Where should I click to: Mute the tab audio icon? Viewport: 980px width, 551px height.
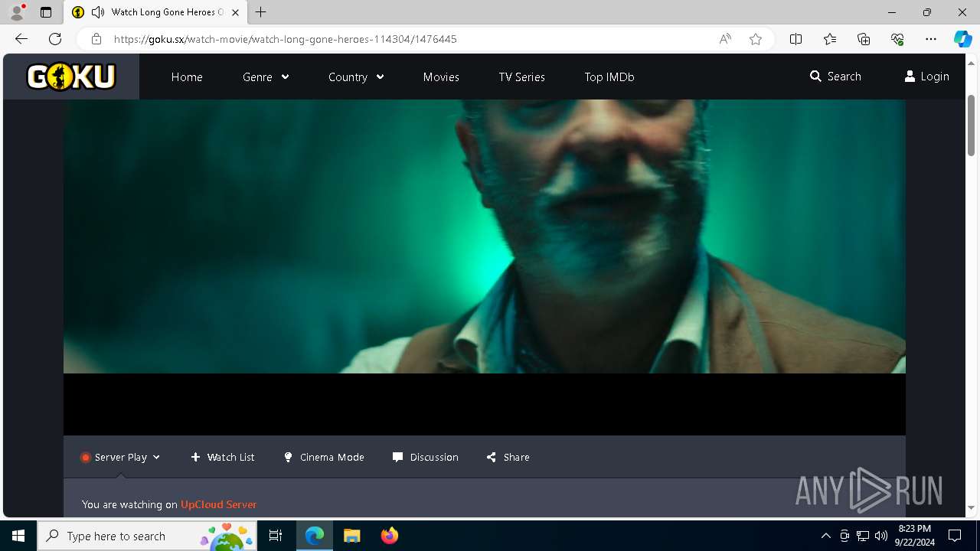(97, 12)
